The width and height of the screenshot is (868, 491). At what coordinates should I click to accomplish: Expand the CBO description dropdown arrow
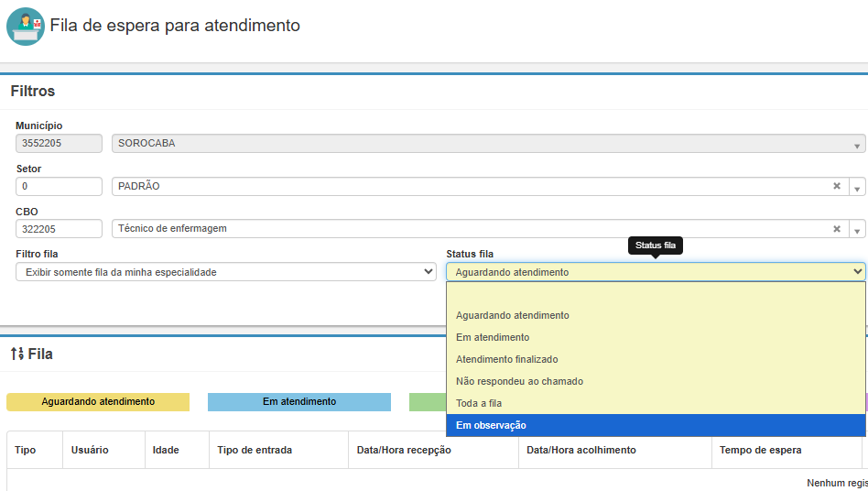(857, 230)
